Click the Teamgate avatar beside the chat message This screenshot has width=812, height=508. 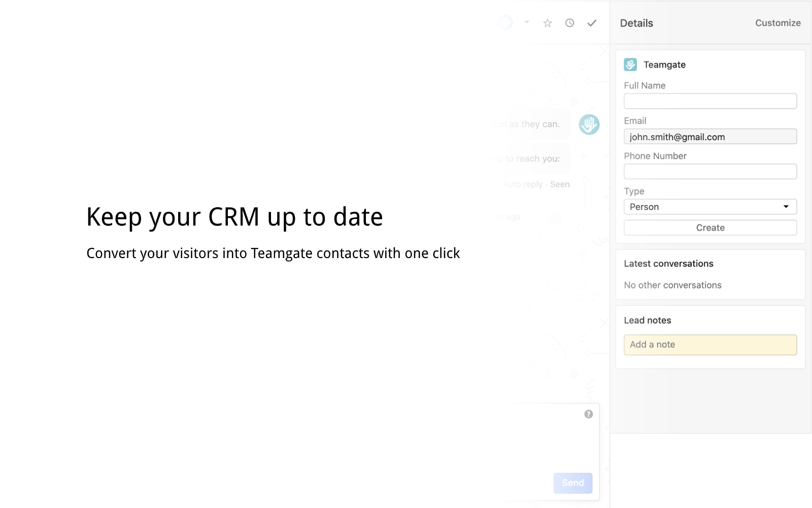pos(589,124)
